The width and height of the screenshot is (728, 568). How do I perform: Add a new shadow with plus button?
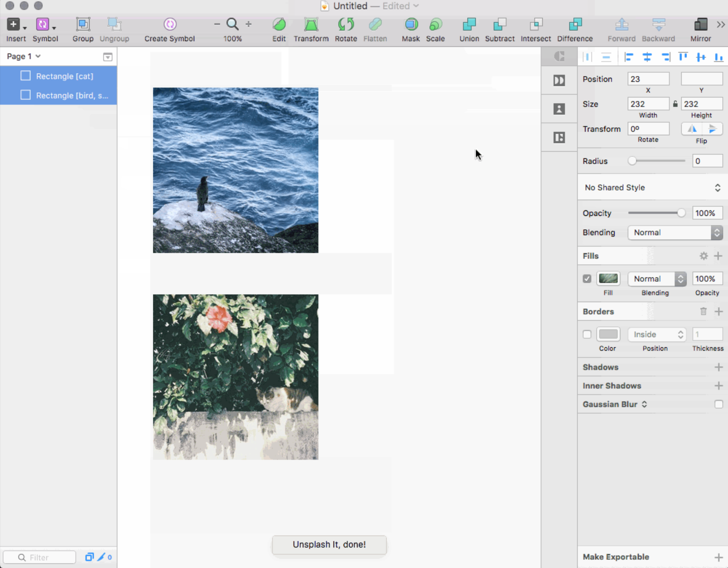[719, 367]
